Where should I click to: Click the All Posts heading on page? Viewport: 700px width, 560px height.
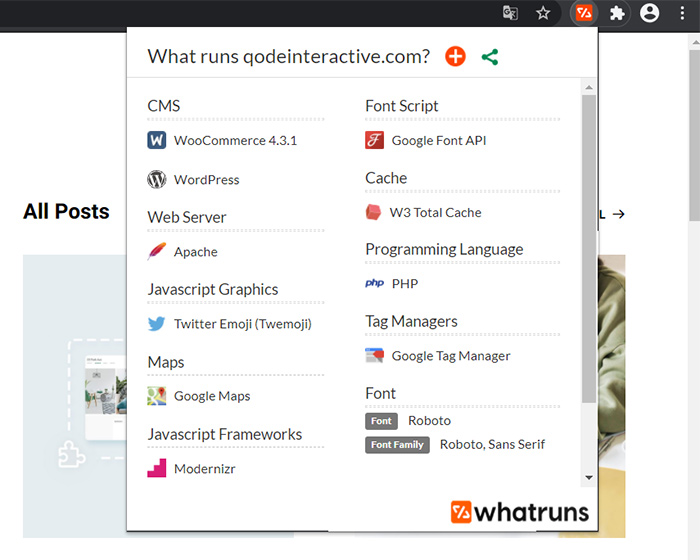coord(66,211)
